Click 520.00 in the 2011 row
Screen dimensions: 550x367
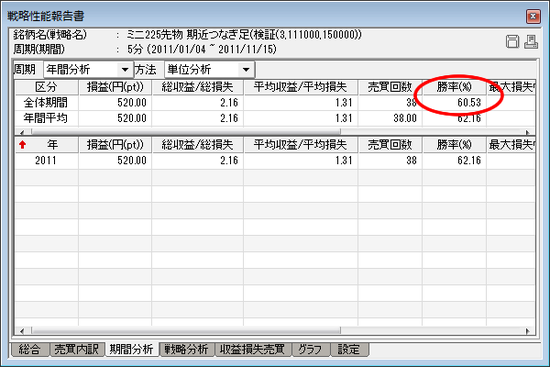pos(132,161)
